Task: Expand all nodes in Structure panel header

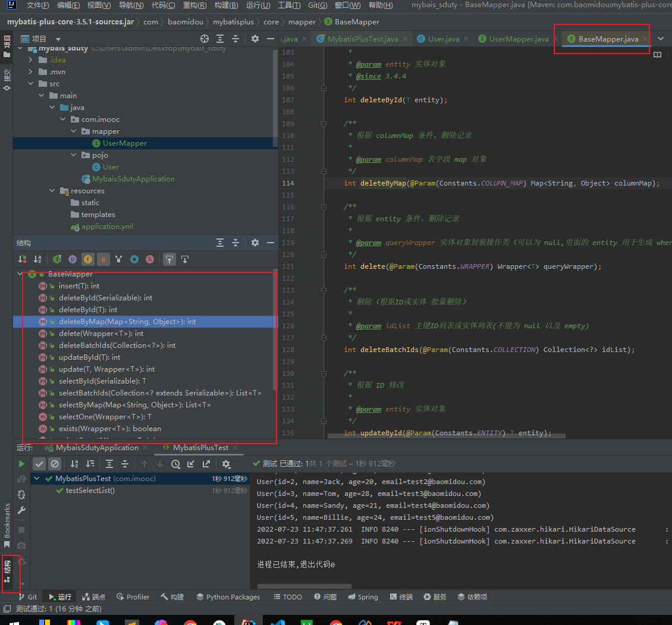Action: point(220,243)
